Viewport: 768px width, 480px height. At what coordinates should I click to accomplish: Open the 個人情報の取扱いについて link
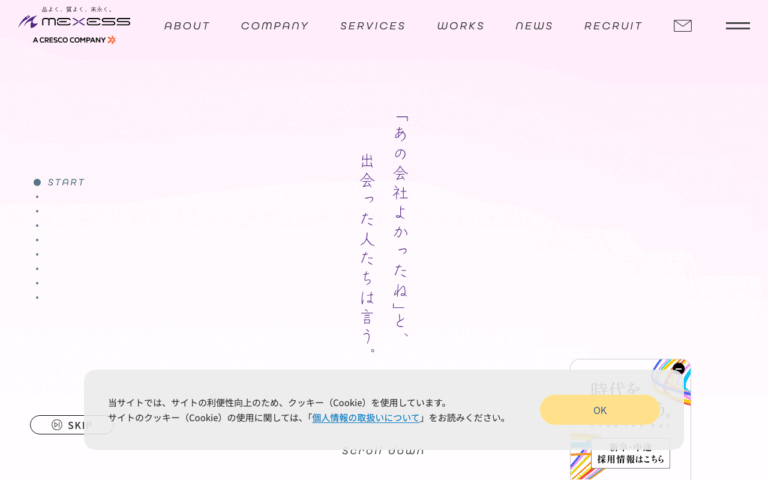click(366, 418)
